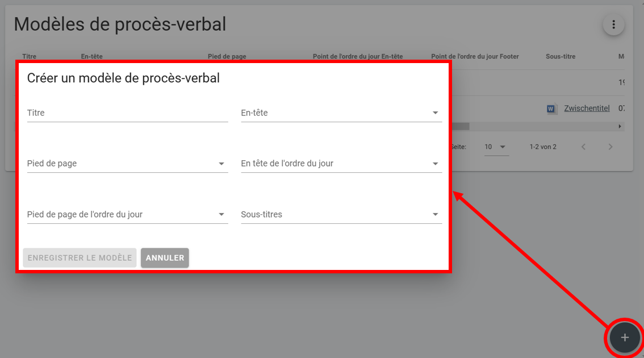644x358 pixels.
Task: Click the Enregistrer le modèle button
Action: pyautogui.click(x=80, y=257)
